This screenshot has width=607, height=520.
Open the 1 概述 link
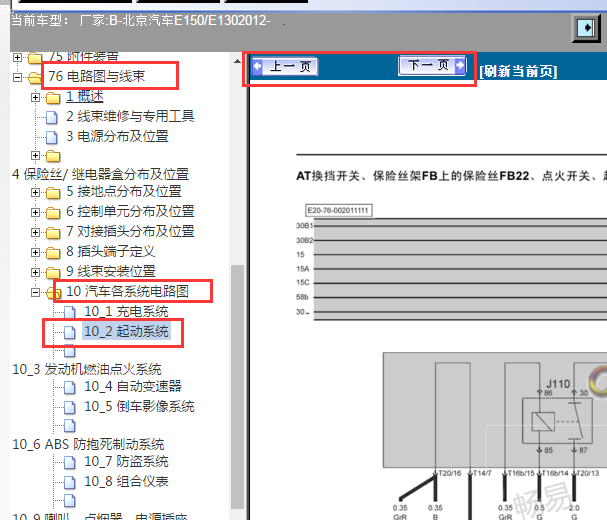(84, 96)
